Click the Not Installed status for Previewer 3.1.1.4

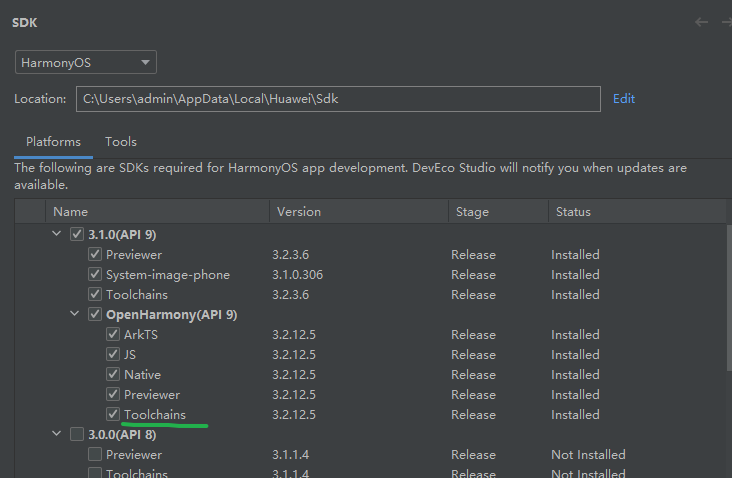[x=588, y=455]
